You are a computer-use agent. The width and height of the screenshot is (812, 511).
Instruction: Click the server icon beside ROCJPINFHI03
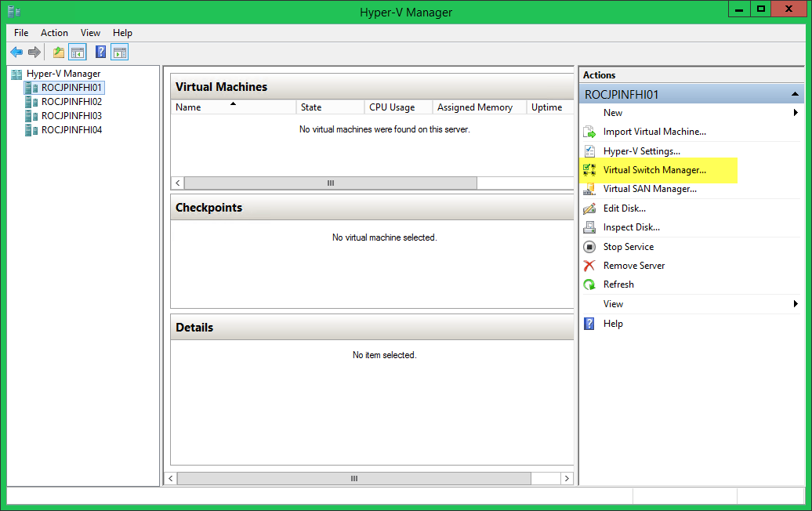(31, 116)
